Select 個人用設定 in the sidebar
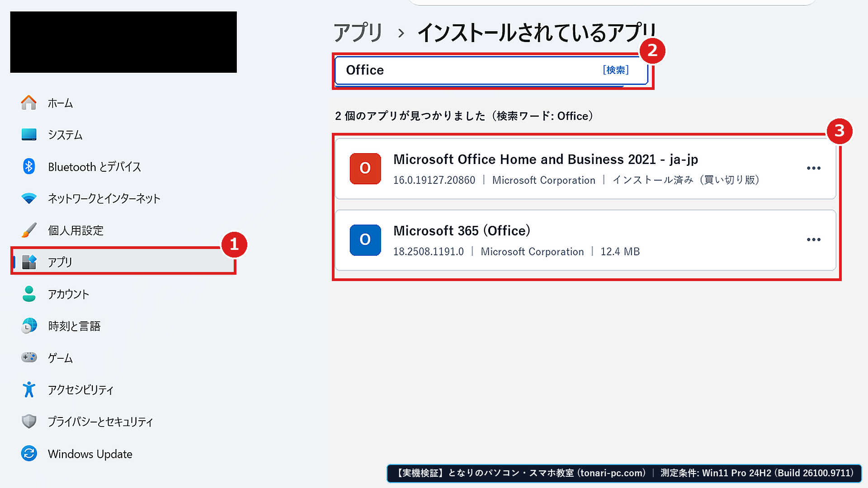This screenshot has height=488, width=868. [76, 230]
